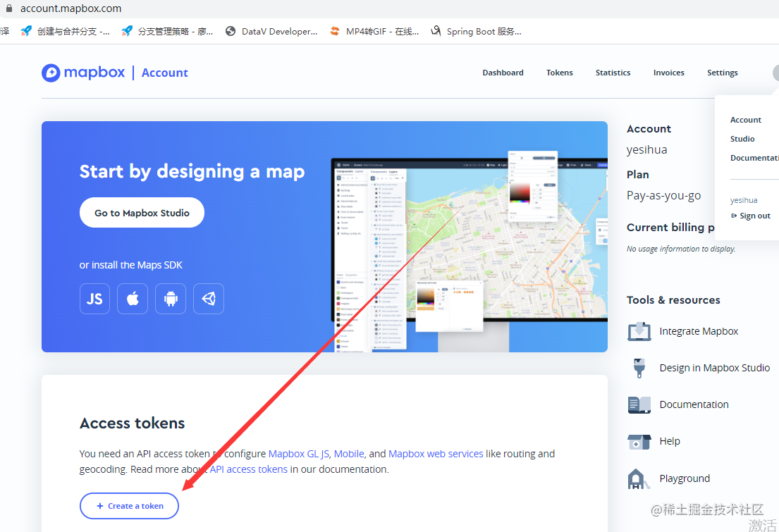779x532 pixels.
Task: Click the Mapbox logo
Action: click(82, 72)
